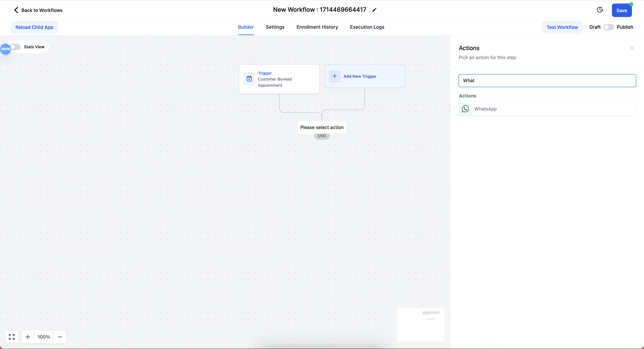The height and width of the screenshot is (349, 644).
Task: Click Reload Child App button
Action: 34,27
